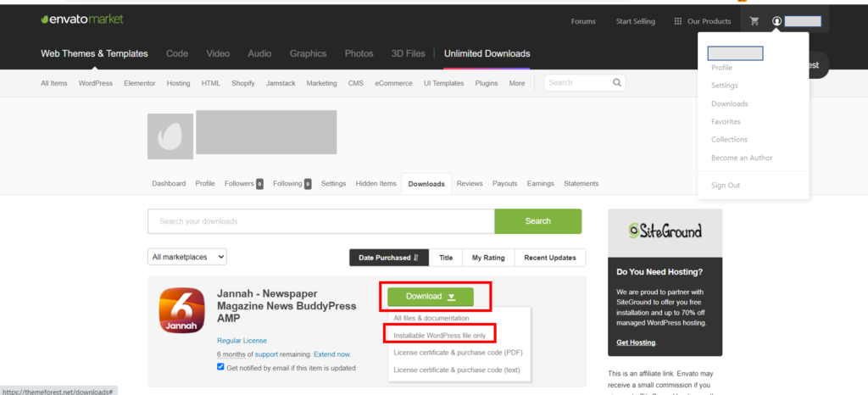Select License certificate & purchase code (PDF)

pos(458,353)
